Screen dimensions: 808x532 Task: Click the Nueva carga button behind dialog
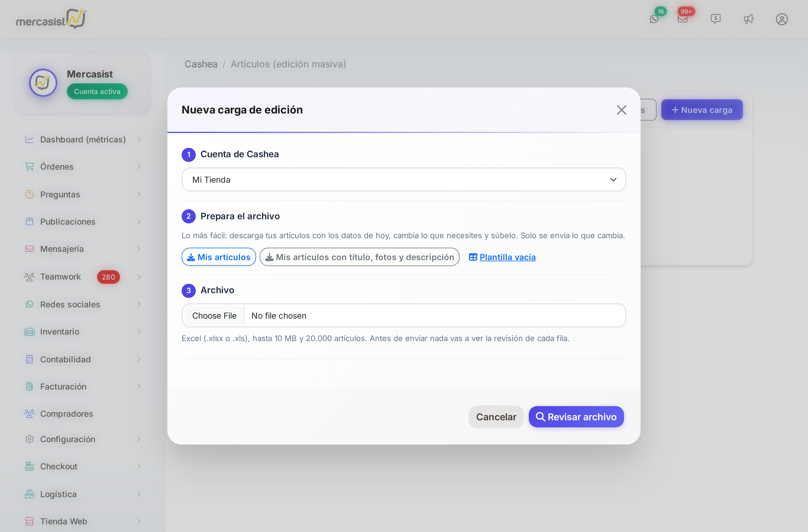point(702,110)
